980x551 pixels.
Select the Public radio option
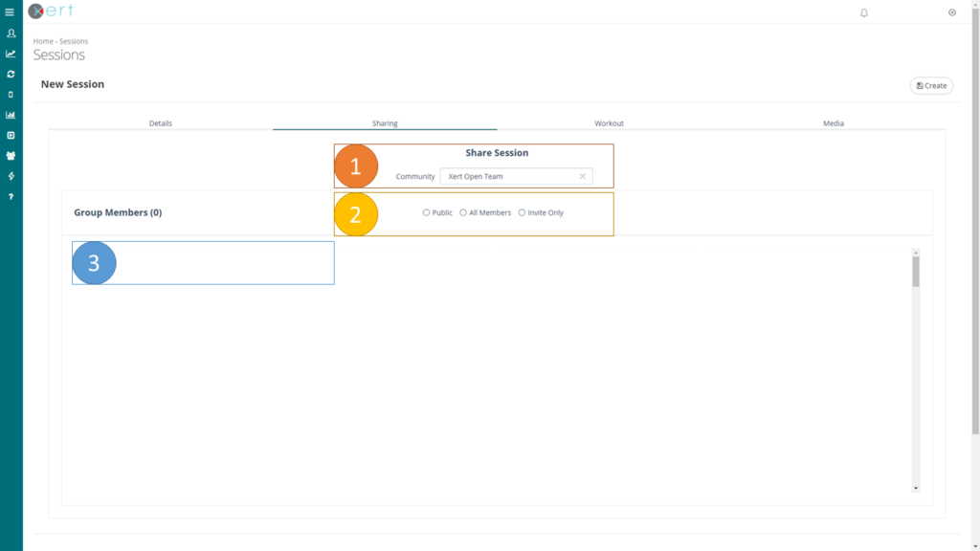tap(426, 212)
